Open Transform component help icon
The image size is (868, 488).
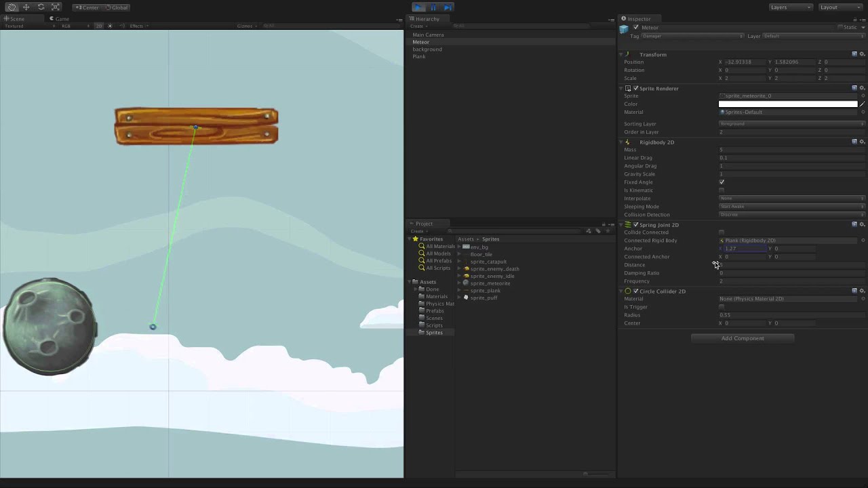(854, 54)
